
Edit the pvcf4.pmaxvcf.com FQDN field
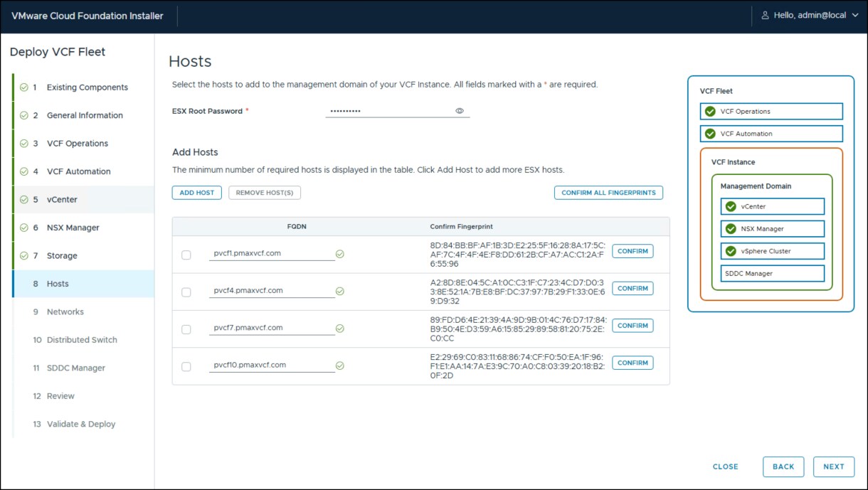tap(272, 291)
